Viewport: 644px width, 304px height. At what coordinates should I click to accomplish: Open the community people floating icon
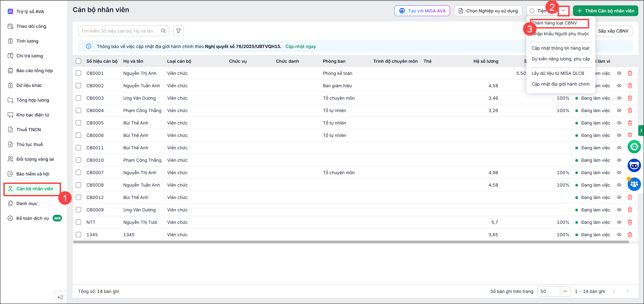[x=634, y=184]
